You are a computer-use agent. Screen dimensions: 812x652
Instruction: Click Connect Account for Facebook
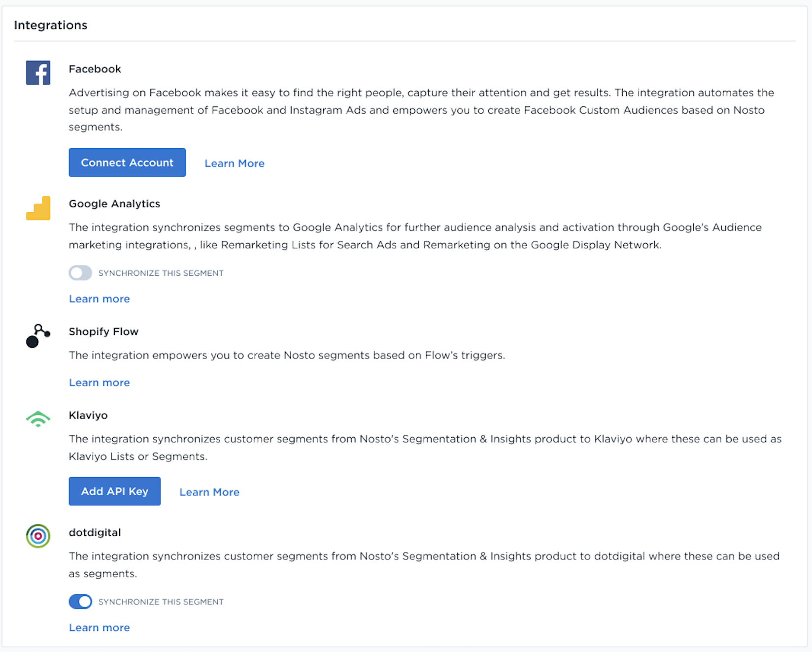tap(127, 163)
